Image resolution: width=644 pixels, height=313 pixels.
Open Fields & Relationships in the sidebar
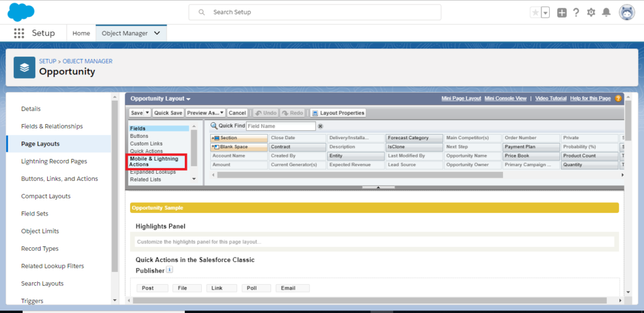52,126
